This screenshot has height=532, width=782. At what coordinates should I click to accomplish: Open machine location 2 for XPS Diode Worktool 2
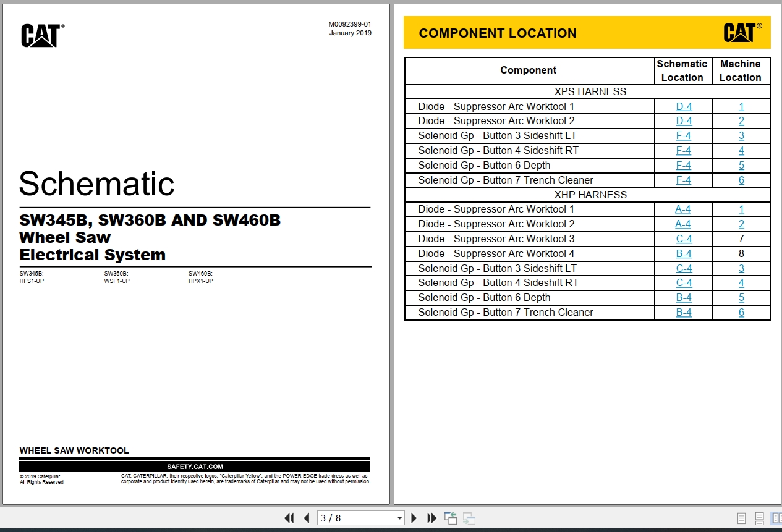(741, 121)
